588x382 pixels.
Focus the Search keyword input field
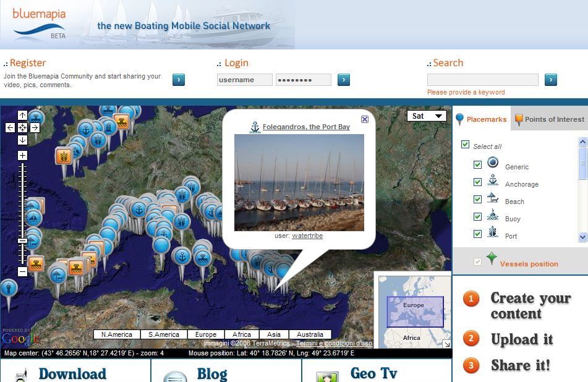pyautogui.click(x=483, y=80)
